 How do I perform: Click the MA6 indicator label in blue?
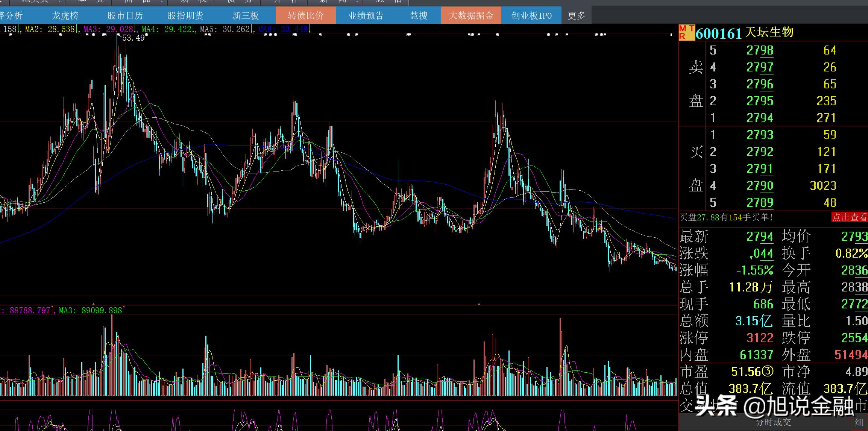[x=284, y=29]
